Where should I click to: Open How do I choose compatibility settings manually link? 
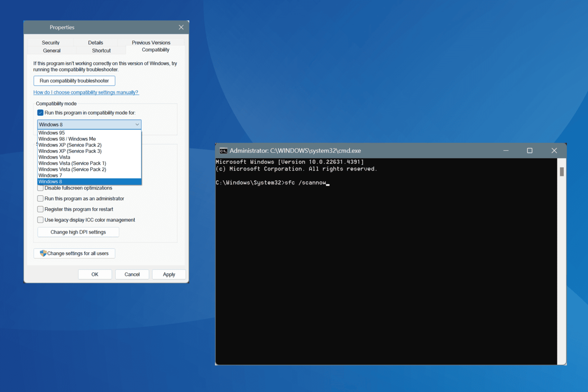(x=86, y=92)
